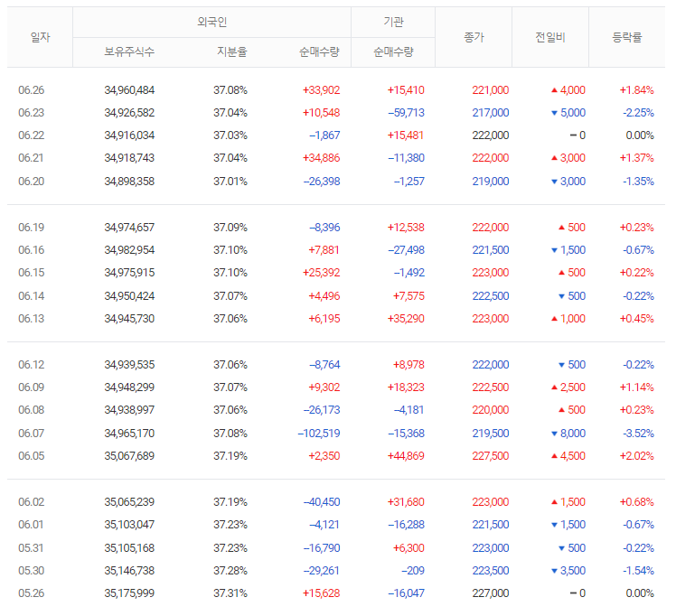Image resolution: width=676 pixels, height=616 pixels.
Task: Click foreign net buy +15,628
Action: 321,593
